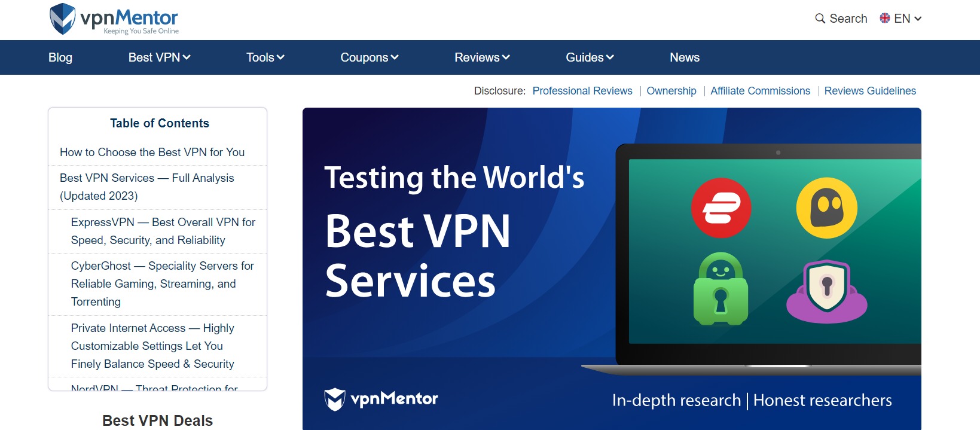
Task: Open the Tools dropdown menu
Action: pos(265,57)
